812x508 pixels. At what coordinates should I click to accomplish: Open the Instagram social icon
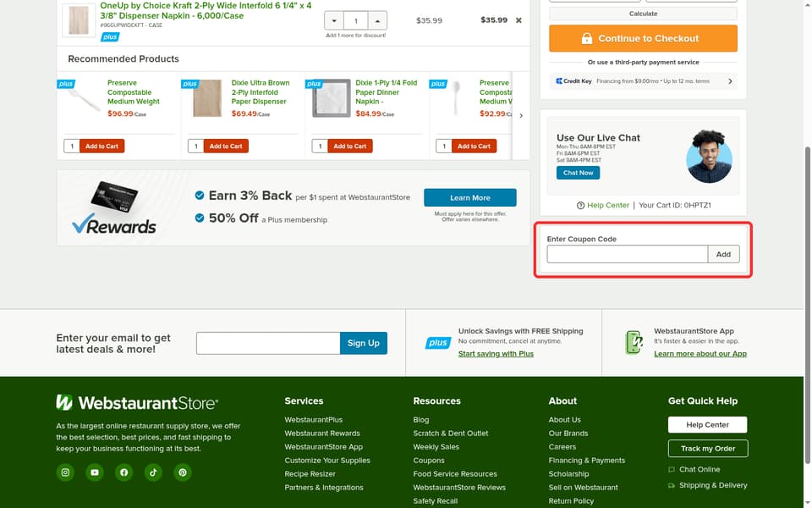[65, 472]
